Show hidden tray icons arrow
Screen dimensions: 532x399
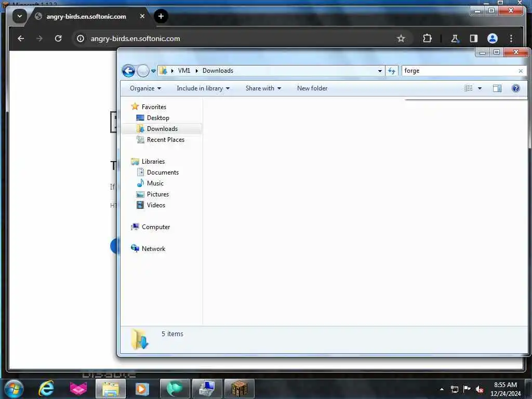click(x=442, y=389)
